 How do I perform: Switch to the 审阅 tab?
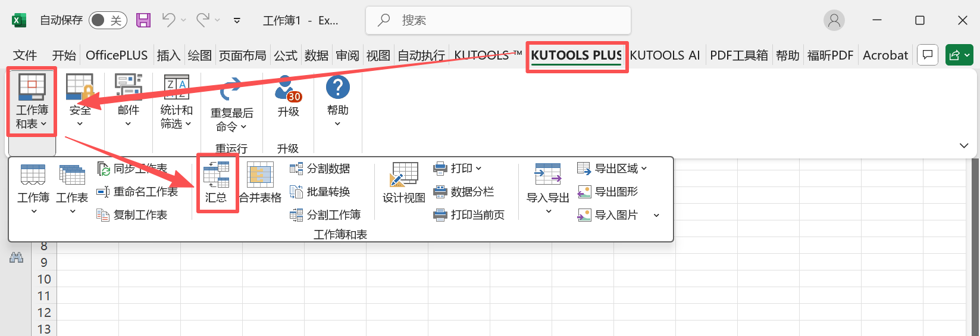click(x=347, y=55)
